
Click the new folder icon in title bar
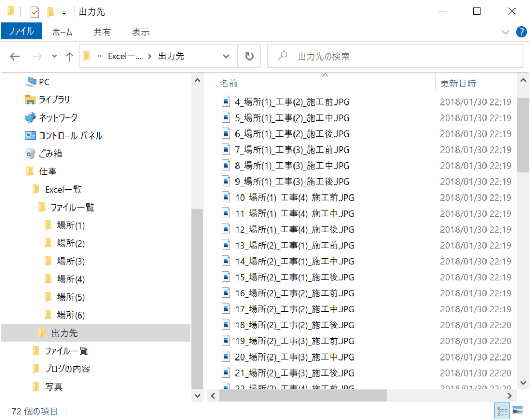[50, 11]
